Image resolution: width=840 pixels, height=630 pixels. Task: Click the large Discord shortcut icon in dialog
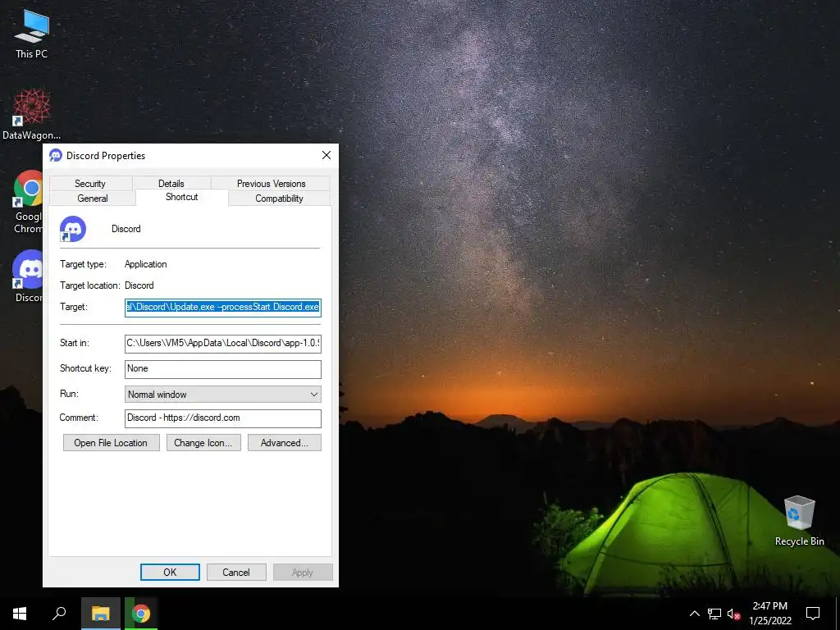pyautogui.click(x=73, y=229)
